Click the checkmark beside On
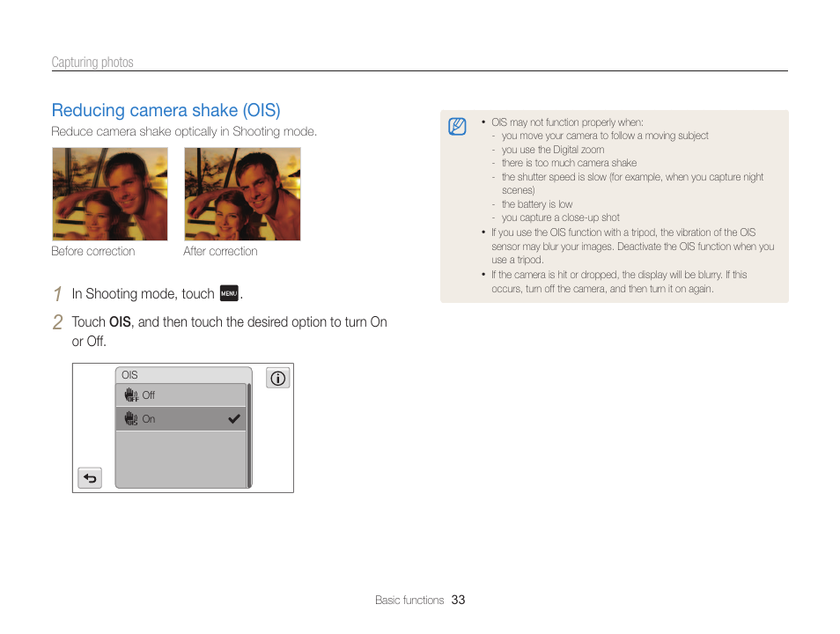Screen dimensions: 840x634 click(234, 419)
